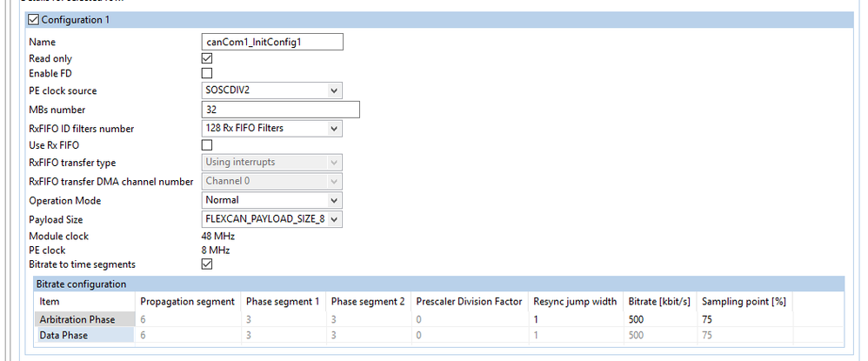Viewport: 868px width, 361px height.
Task: Click the Phase segment 1 column header
Action: point(282,301)
